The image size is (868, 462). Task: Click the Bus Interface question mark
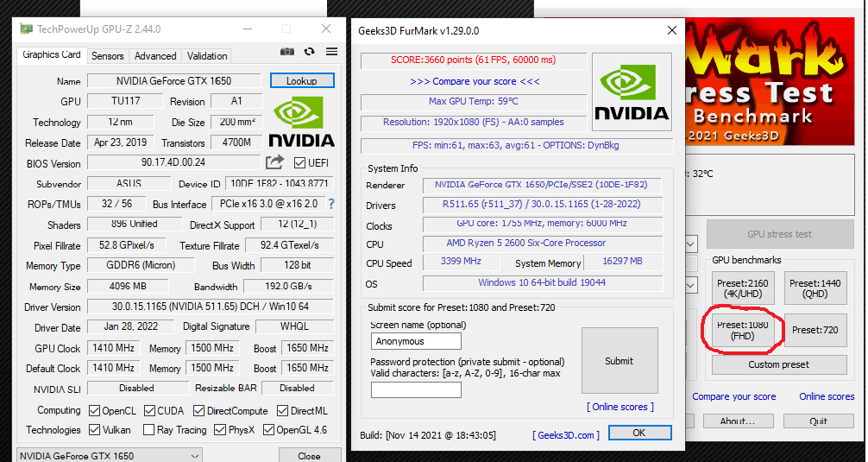click(331, 204)
